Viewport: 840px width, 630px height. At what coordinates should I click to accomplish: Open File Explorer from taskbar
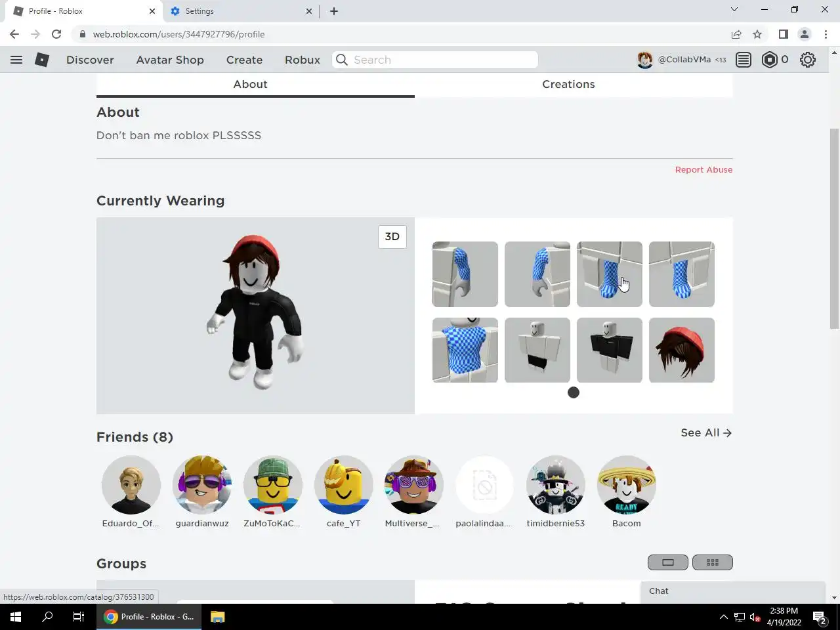point(218,617)
